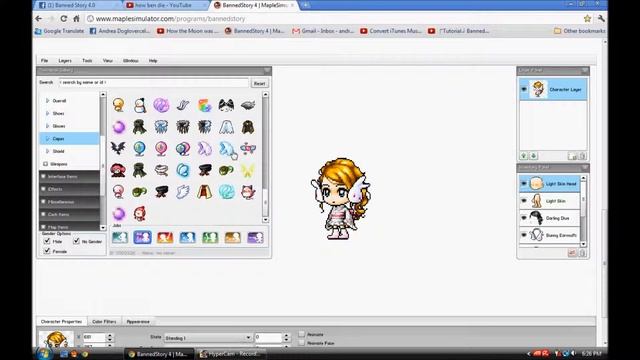Expand the Interface Items section
The image size is (640, 360).
pos(69,176)
